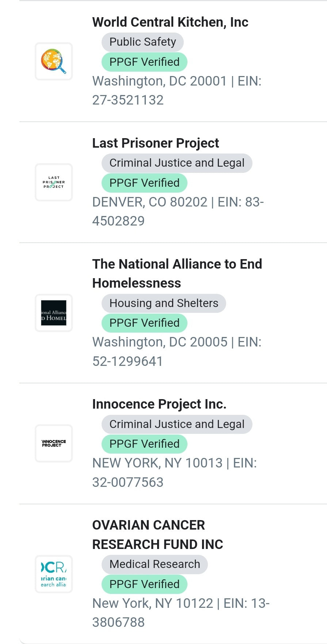The width and height of the screenshot is (327, 644).
Task: Click the Last Prisoner Project logo icon
Action: pyautogui.click(x=54, y=182)
